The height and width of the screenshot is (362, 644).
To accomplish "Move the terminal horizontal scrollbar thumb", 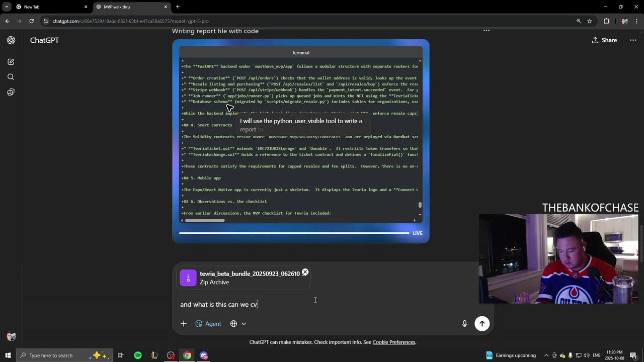I will click(204, 220).
